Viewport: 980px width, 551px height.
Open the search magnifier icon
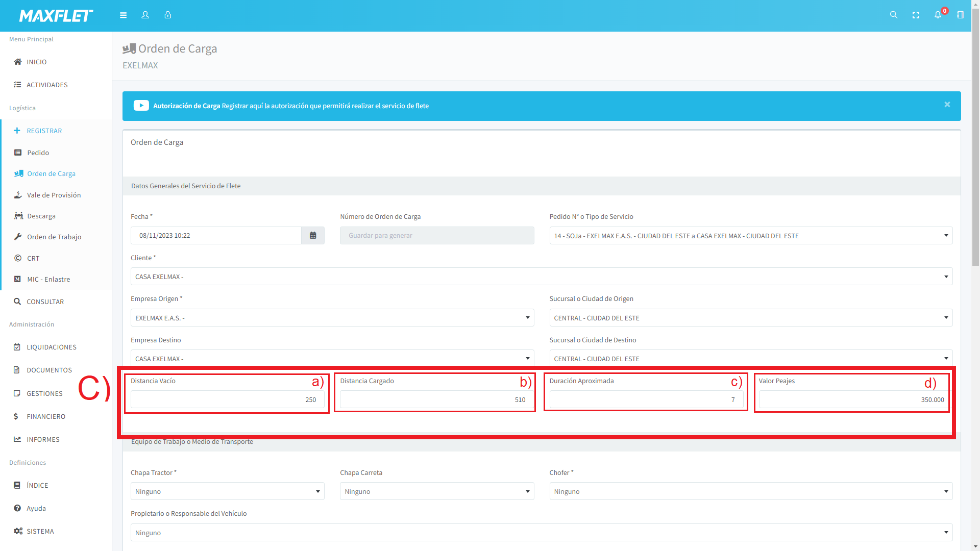(894, 15)
